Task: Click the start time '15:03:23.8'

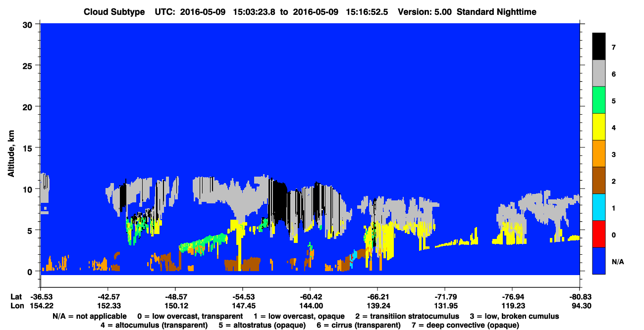Action: pos(255,12)
